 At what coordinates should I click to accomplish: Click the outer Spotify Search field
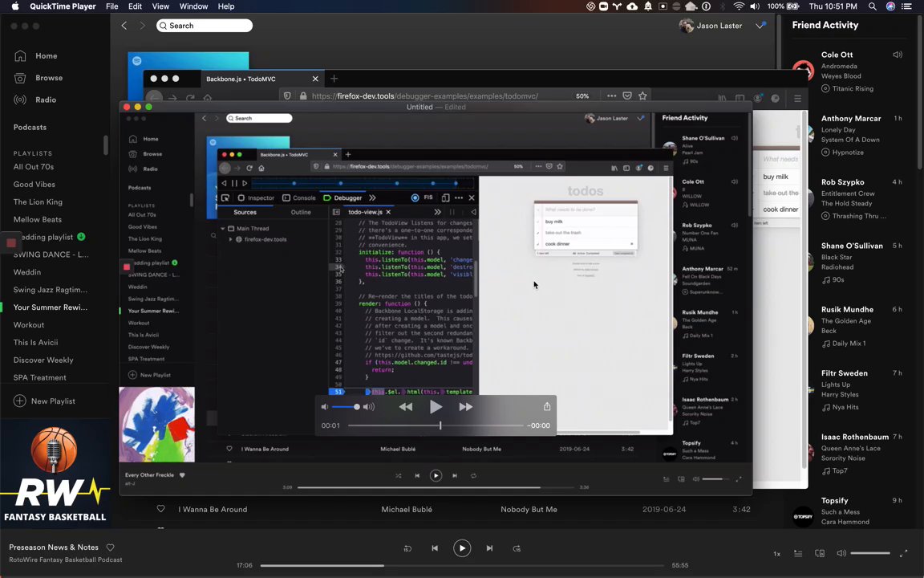coord(205,26)
